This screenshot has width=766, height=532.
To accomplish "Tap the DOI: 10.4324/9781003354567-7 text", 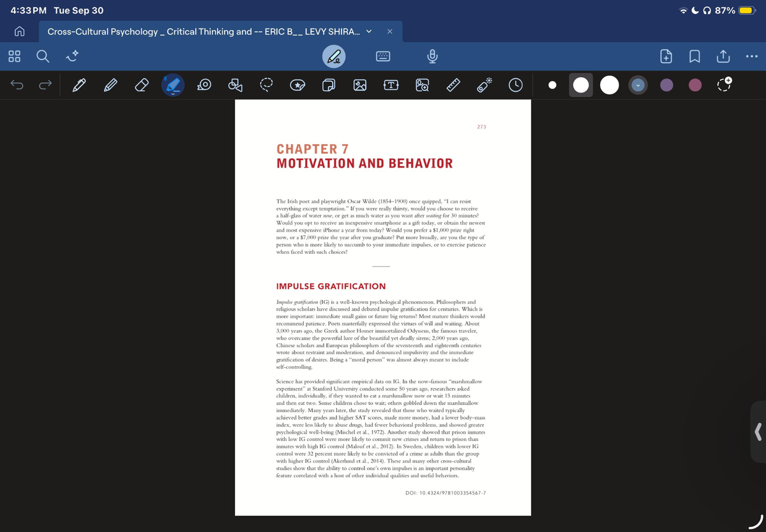I will (446, 493).
